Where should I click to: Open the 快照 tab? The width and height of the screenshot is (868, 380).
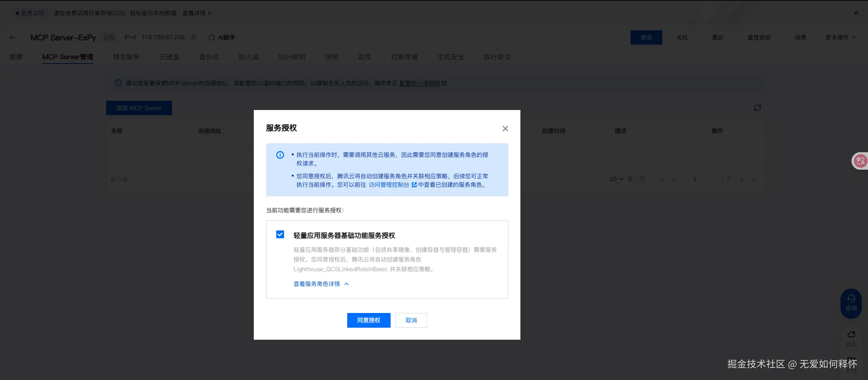332,57
